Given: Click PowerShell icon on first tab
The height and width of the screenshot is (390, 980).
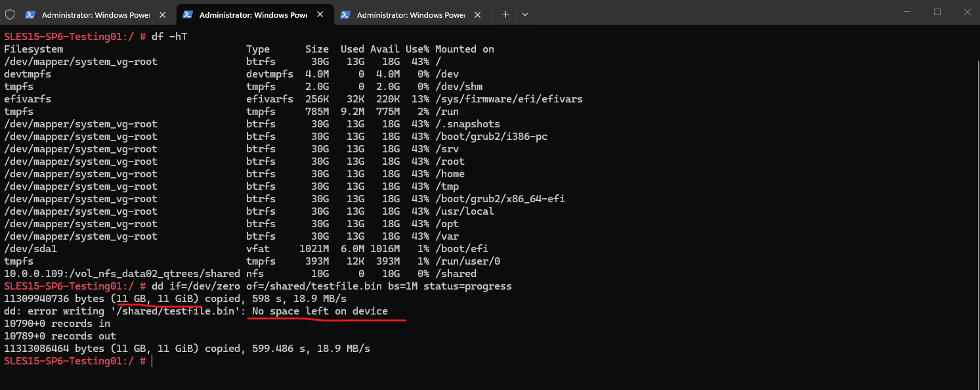Looking at the screenshot, I should pyautogui.click(x=30, y=14).
